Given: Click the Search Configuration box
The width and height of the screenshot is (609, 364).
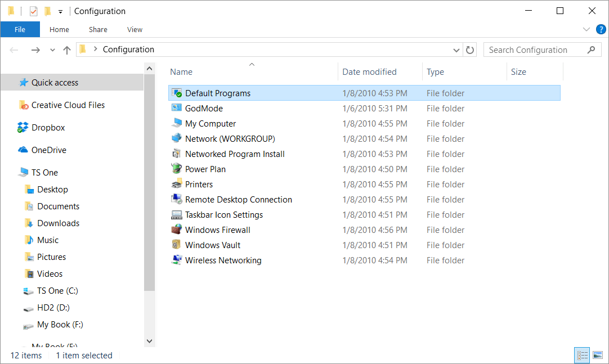Looking at the screenshot, I should click(x=535, y=50).
